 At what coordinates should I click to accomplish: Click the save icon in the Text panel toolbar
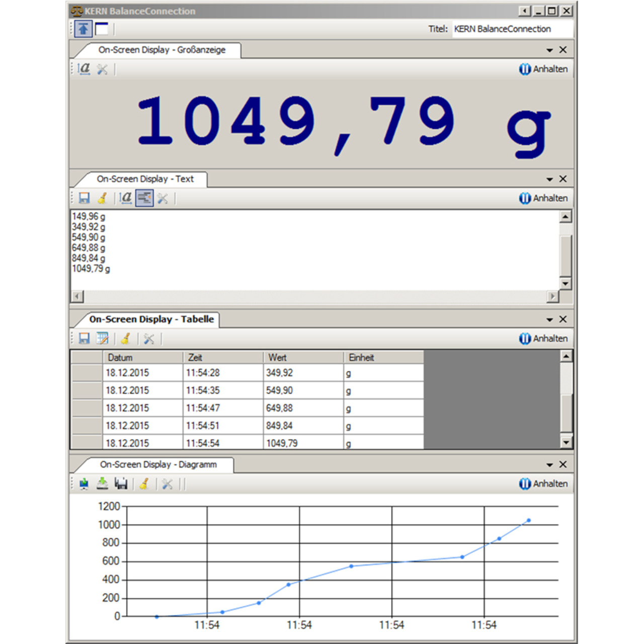pyautogui.click(x=85, y=198)
